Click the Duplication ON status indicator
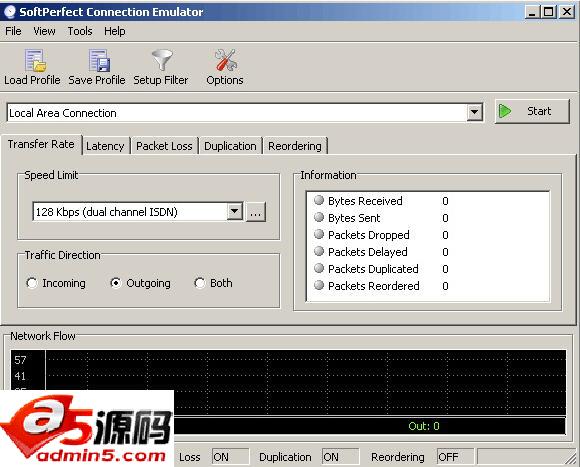Viewport: 580px width, 467px height. tap(340, 457)
